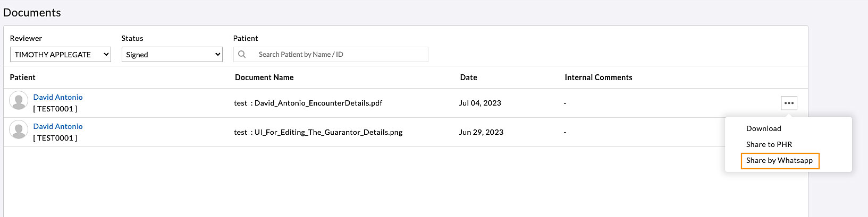The width and height of the screenshot is (868, 217).
Task: Click the avatar icon beside the Guarantor_Details.png row
Action: [19, 130]
